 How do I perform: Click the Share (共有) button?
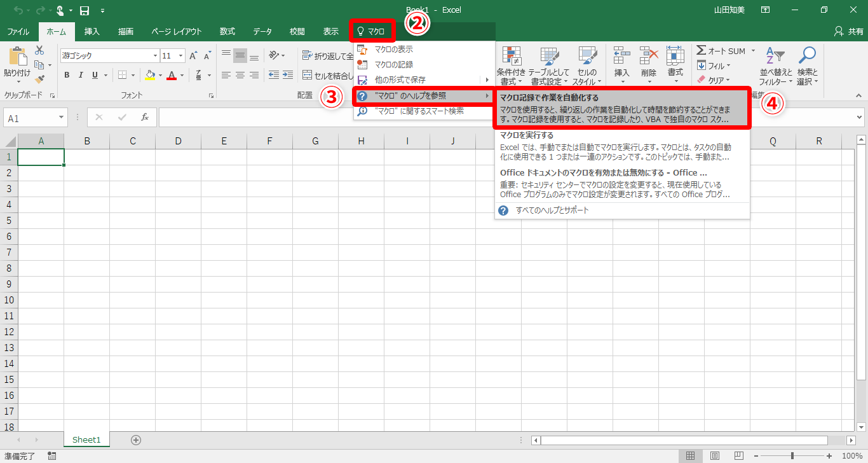(x=848, y=31)
